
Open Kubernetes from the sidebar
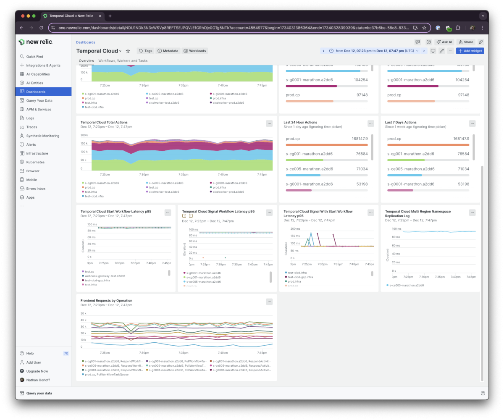point(35,162)
